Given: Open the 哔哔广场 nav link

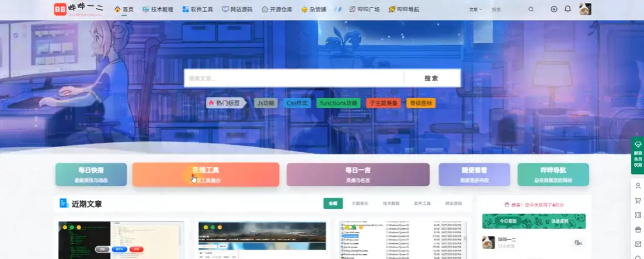Looking at the screenshot, I should pyautogui.click(x=364, y=9).
